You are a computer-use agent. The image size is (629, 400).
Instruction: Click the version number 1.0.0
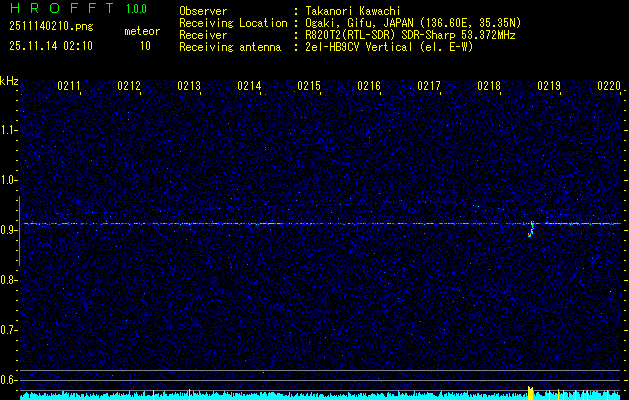point(136,9)
